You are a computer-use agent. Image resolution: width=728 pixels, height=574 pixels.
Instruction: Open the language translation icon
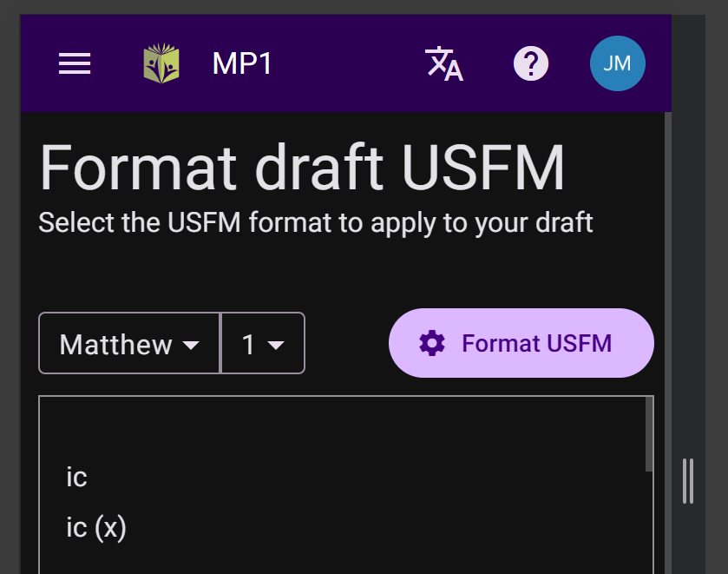[x=444, y=63]
